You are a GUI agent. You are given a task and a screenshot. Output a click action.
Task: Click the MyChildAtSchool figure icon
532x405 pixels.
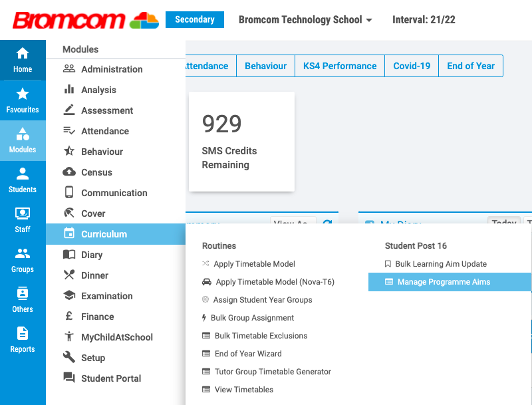[x=69, y=337]
